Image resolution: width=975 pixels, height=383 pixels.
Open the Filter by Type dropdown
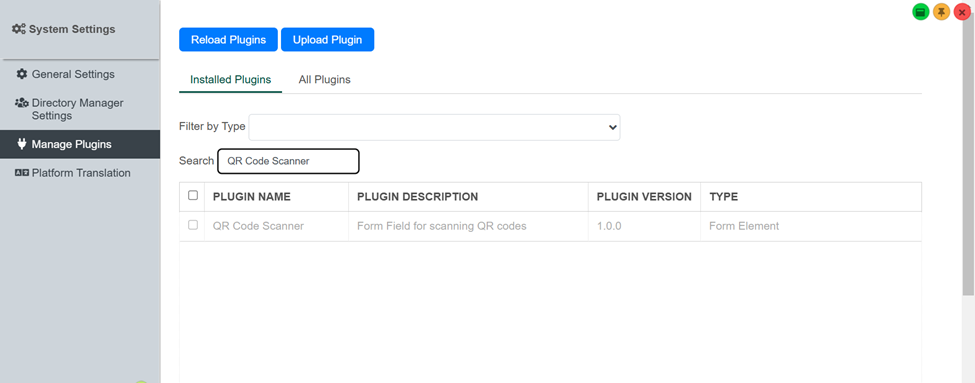coord(434,127)
